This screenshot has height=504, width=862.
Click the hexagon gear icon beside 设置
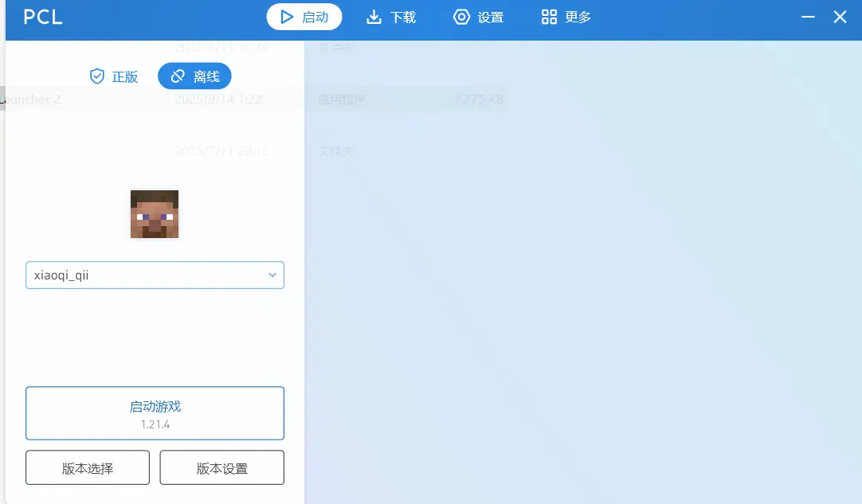(461, 17)
